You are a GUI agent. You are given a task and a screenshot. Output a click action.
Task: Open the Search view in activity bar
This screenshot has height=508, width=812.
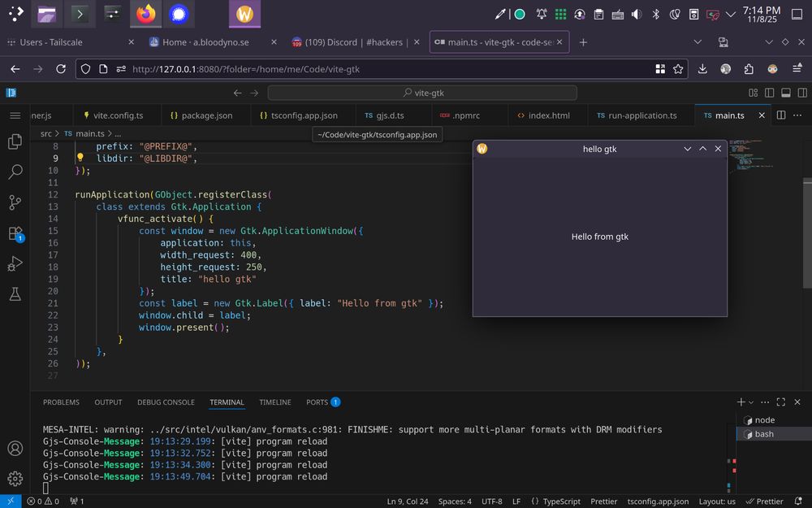pyautogui.click(x=14, y=172)
